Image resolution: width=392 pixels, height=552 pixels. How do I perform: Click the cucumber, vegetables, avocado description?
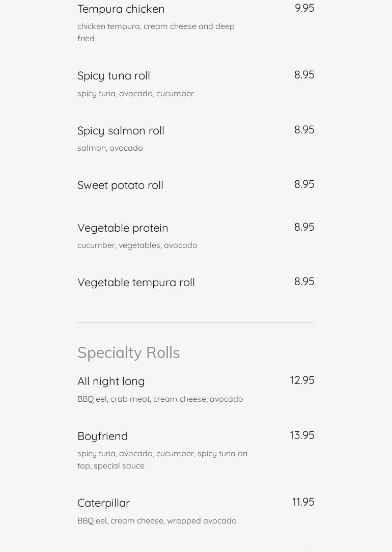point(137,245)
